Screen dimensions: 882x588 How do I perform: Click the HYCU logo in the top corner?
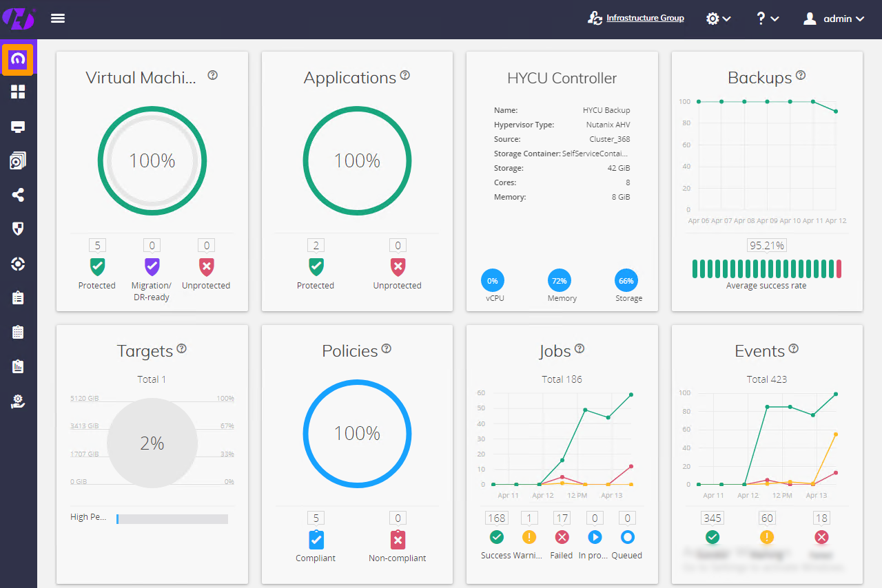point(19,18)
